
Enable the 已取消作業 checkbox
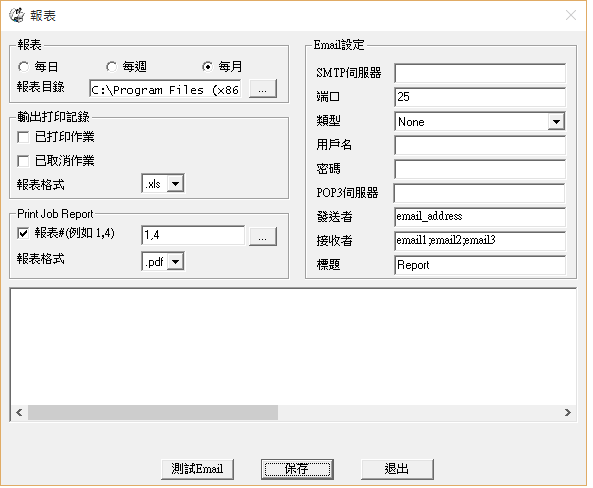point(23,161)
